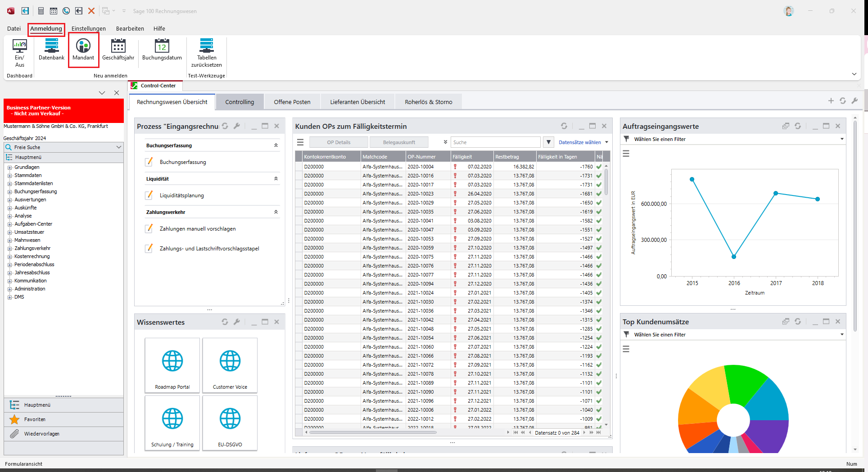Open the Roadmap Portal tile
The image size is (868, 472).
click(x=172, y=365)
